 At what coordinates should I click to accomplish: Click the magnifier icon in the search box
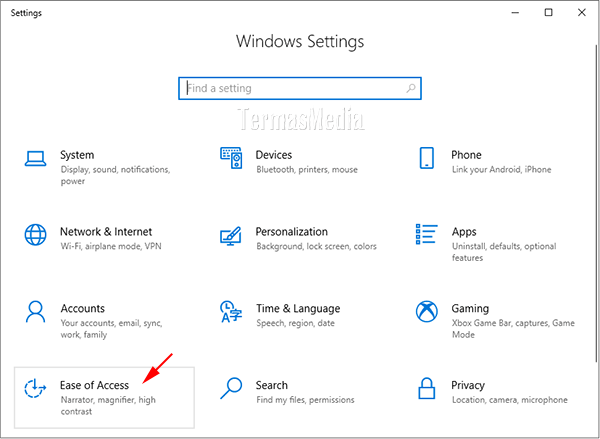411,88
